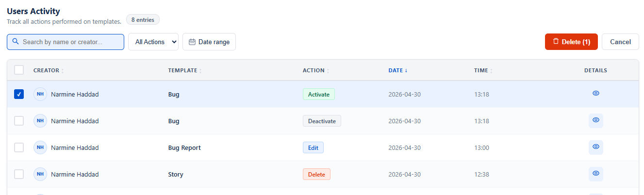Viewport: 644px width, 195px height.
Task: Click the Details column header
Action: (x=595, y=70)
